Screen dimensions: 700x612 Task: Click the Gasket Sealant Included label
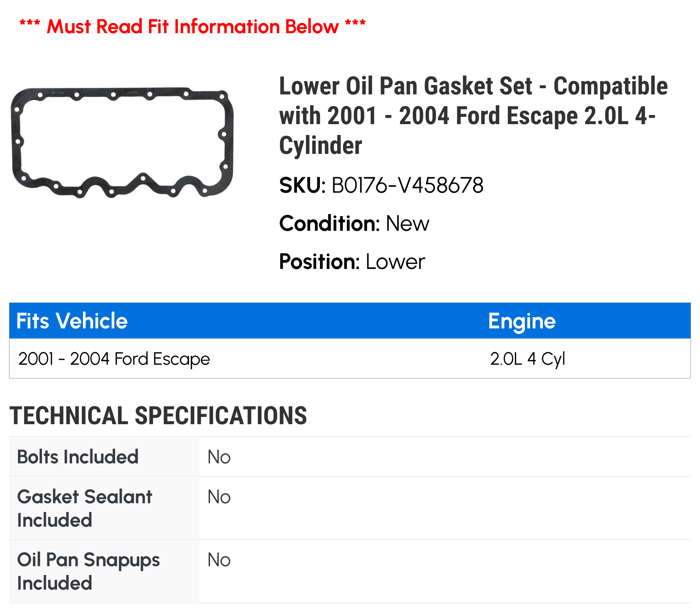(x=85, y=508)
